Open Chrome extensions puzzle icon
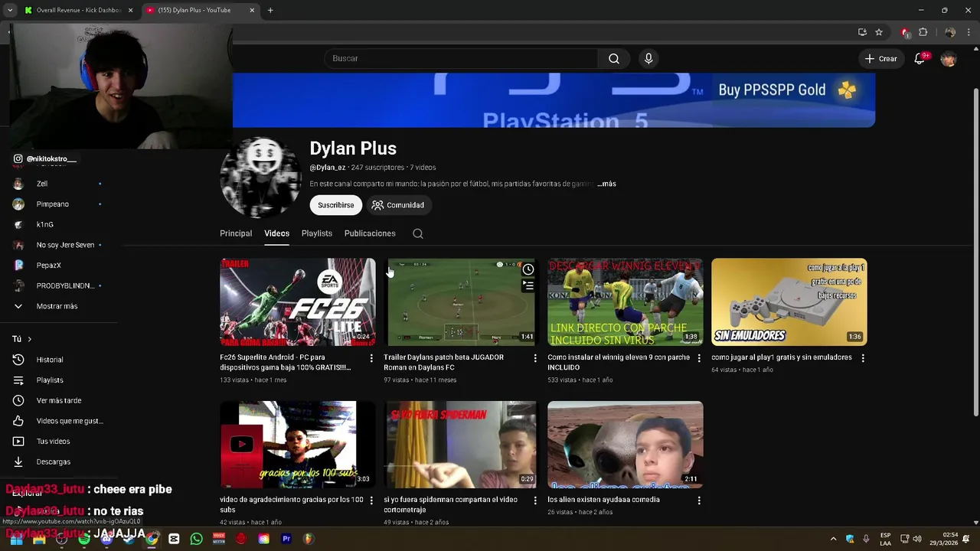The height and width of the screenshot is (551, 980). tap(923, 32)
